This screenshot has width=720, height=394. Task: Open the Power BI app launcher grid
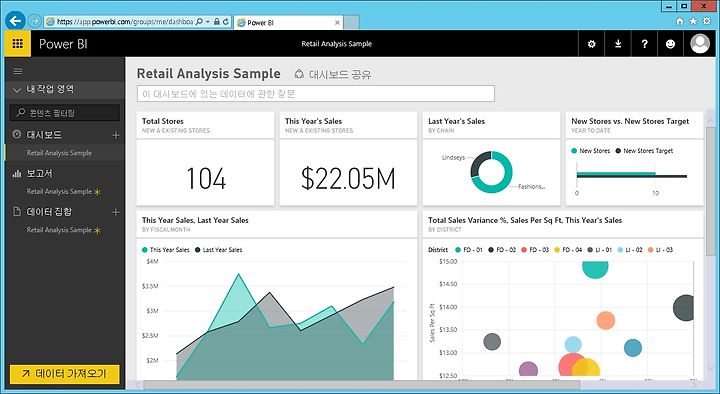[x=17, y=44]
